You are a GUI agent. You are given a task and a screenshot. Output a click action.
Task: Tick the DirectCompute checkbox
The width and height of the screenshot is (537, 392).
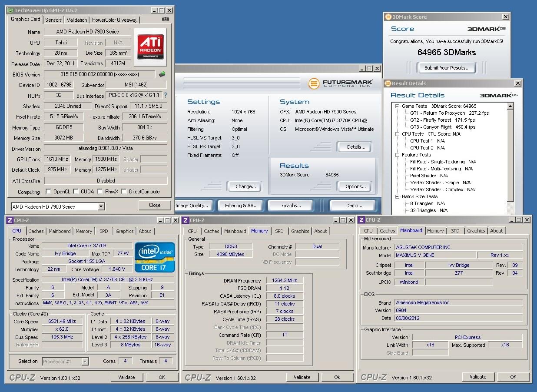click(124, 192)
